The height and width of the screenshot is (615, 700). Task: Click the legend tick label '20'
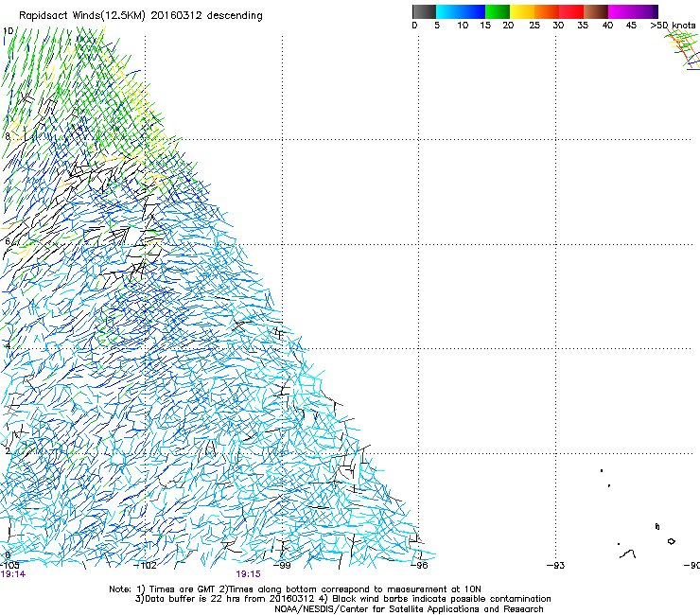click(508, 26)
